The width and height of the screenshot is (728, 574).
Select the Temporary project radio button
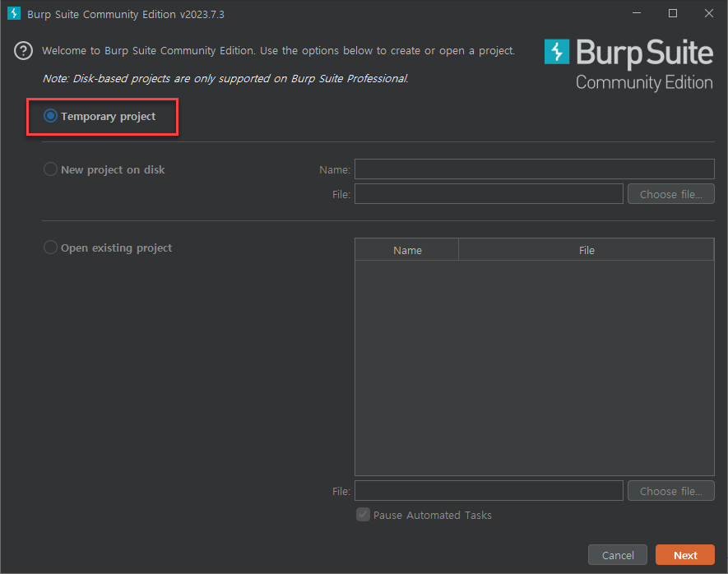50,116
